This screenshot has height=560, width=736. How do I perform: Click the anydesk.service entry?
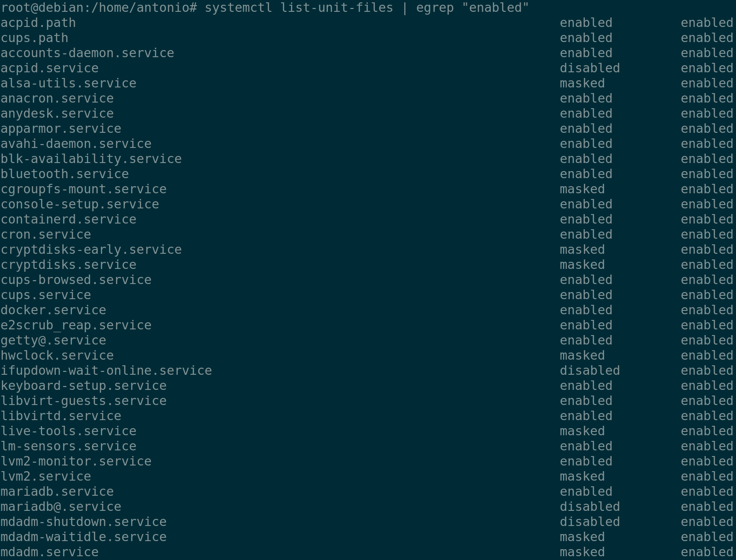(57, 113)
